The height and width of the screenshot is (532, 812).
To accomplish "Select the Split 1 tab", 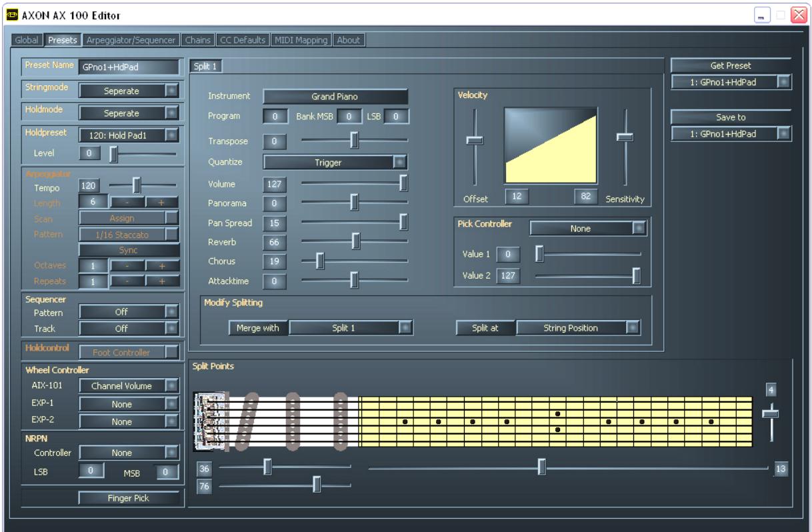I will tap(205, 66).
